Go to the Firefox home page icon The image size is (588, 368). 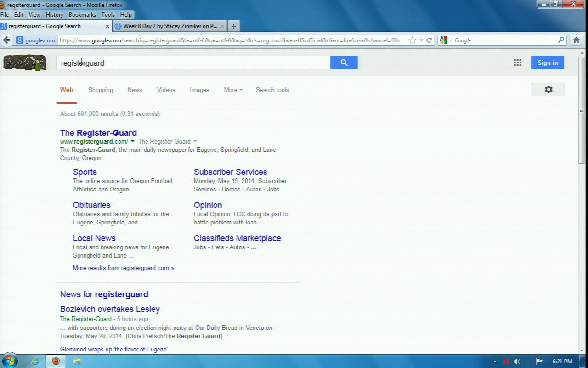[x=576, y=40]
